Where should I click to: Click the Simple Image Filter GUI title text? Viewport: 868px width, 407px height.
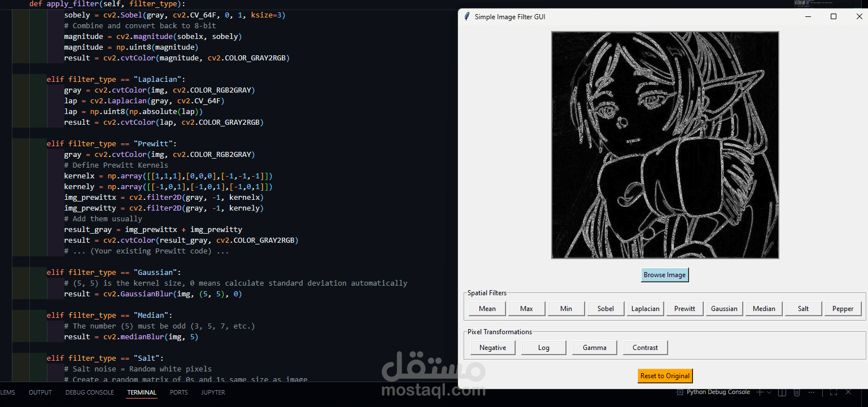point(510,17)
